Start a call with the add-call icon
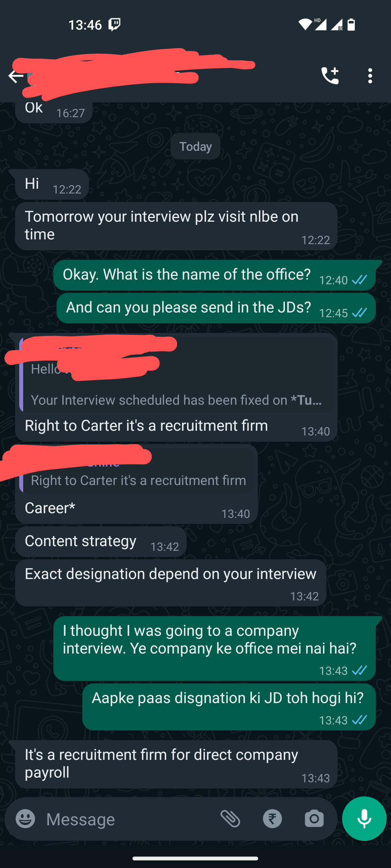 pos(330,76)
